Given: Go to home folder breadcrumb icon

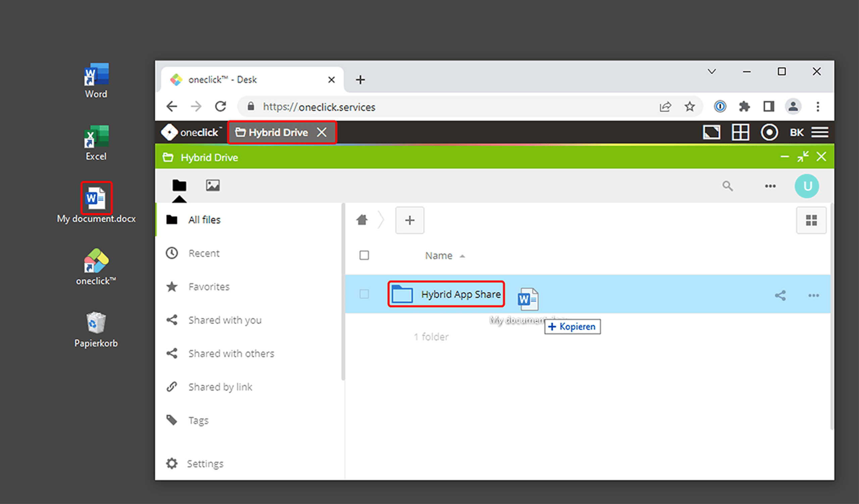Looking at the screenshot, I should coord(362,220).
